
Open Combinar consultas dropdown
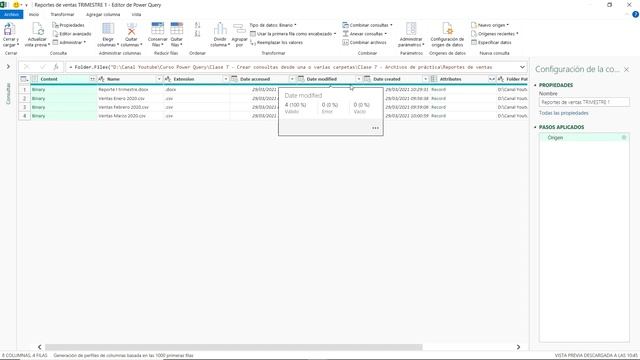(367, 25)
